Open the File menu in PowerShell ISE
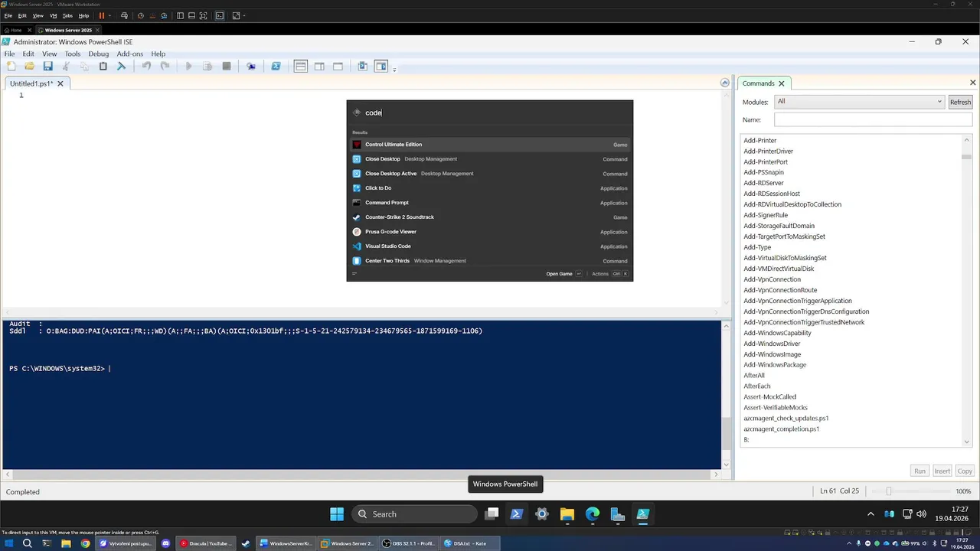Image resolution: width=980 pixels, height=551 pixels. [9, 54]
